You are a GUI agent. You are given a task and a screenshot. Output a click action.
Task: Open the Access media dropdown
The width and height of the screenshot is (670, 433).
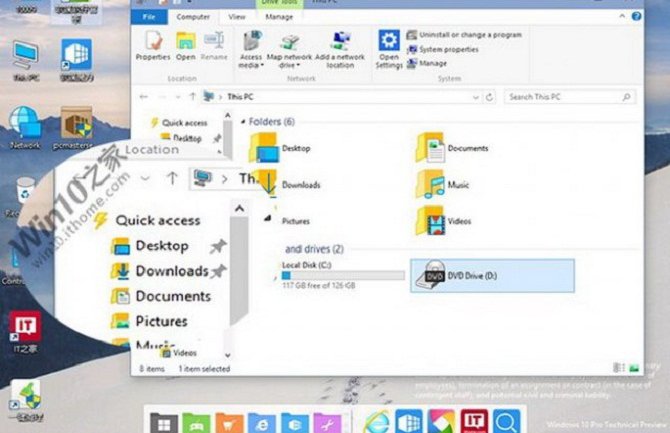(251, 50)
